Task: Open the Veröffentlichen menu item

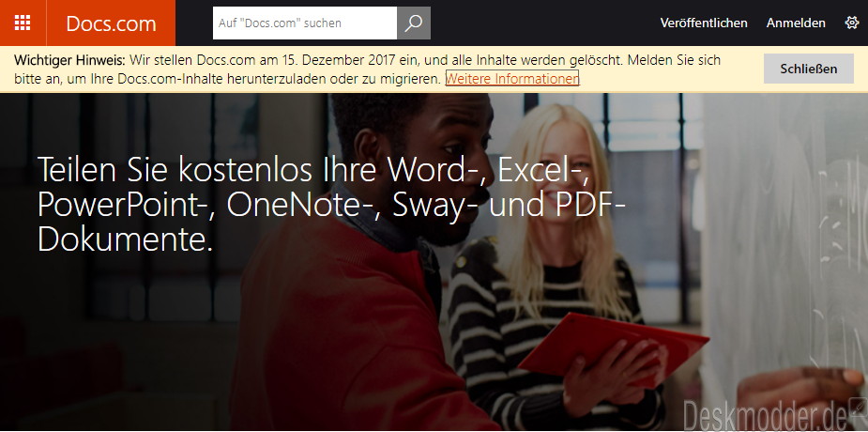Action: 704,23
